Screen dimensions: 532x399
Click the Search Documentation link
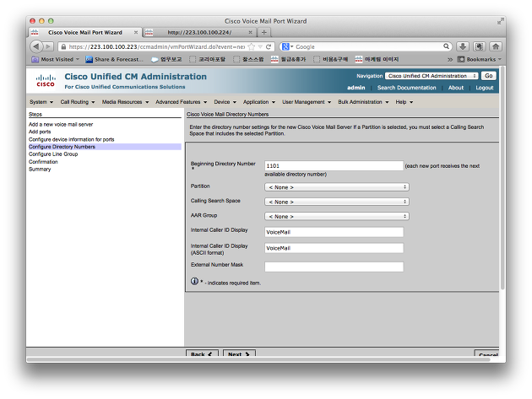coord(406,88)
